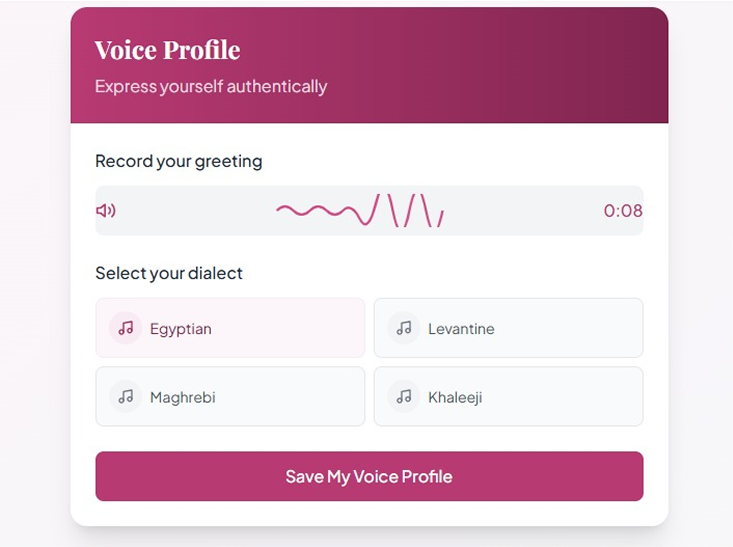The width and height of the screenshot is (733, 547).
Task: Choose the Levantine dialect card
Action: click(509, 328)
